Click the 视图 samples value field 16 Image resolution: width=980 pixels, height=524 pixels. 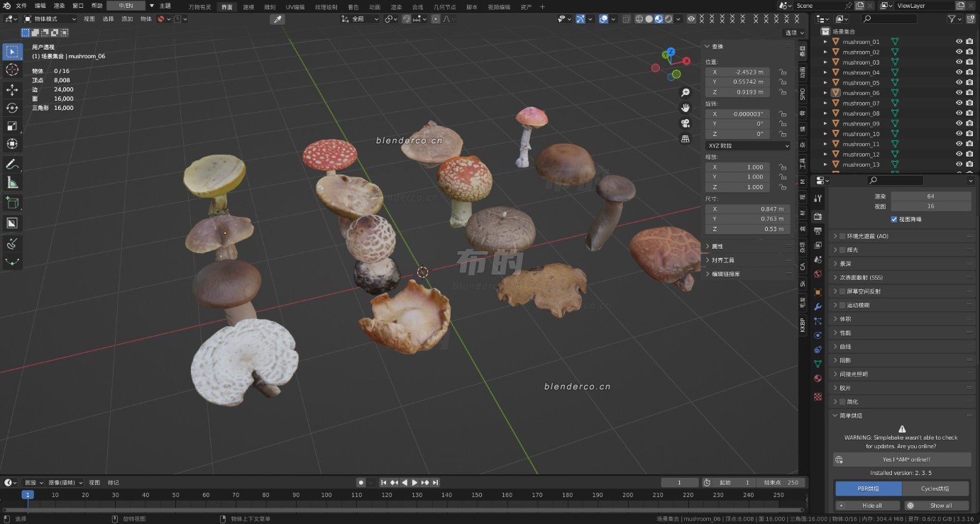(930, 206)
